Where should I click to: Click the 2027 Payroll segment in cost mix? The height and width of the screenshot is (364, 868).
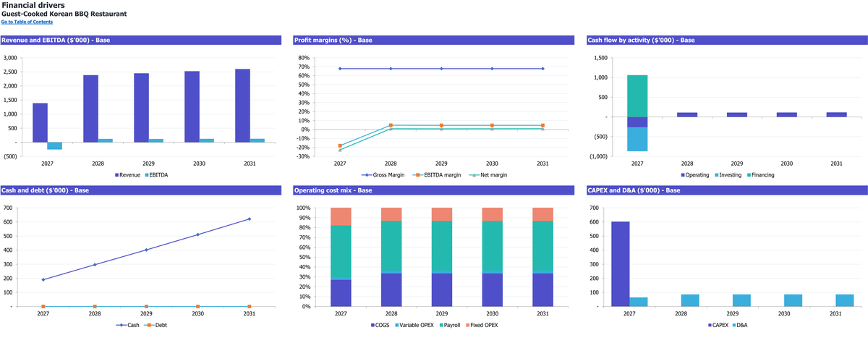(x=340, y=251)
